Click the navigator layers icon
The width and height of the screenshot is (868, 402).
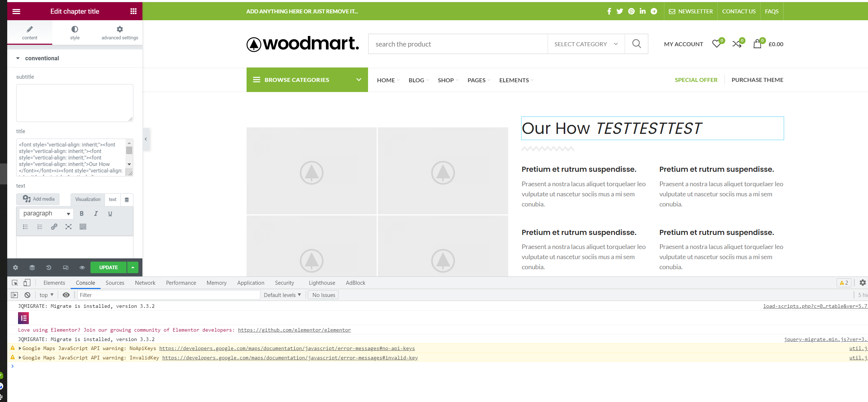coord(32,267)
